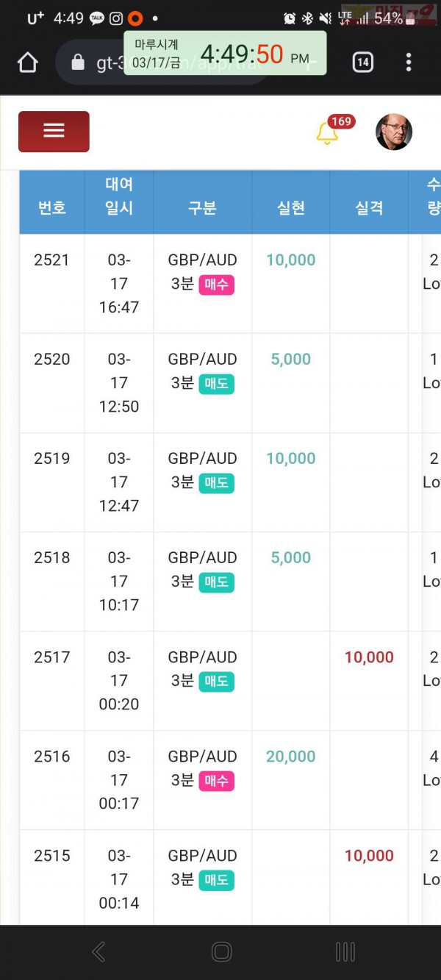Click the 실현 column header
This screenshot has height=980, width=441.
point(291,208)
